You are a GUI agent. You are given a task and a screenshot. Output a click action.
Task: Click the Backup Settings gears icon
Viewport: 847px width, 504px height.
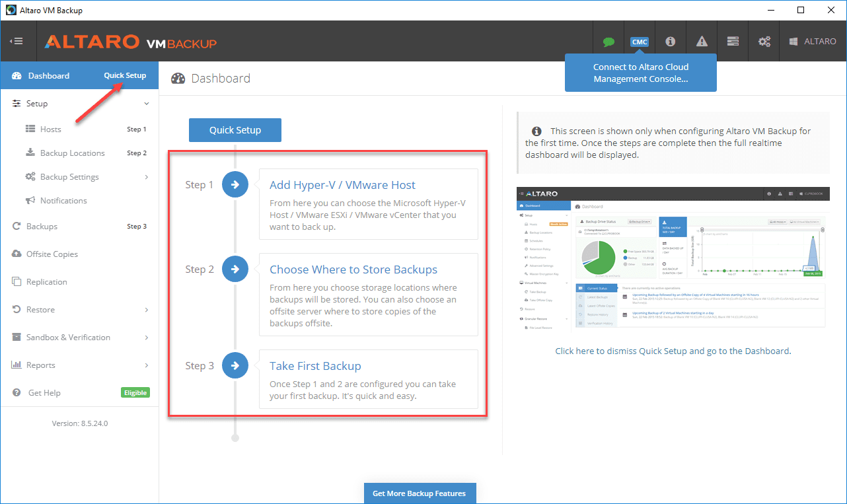[x=30, y=176]
